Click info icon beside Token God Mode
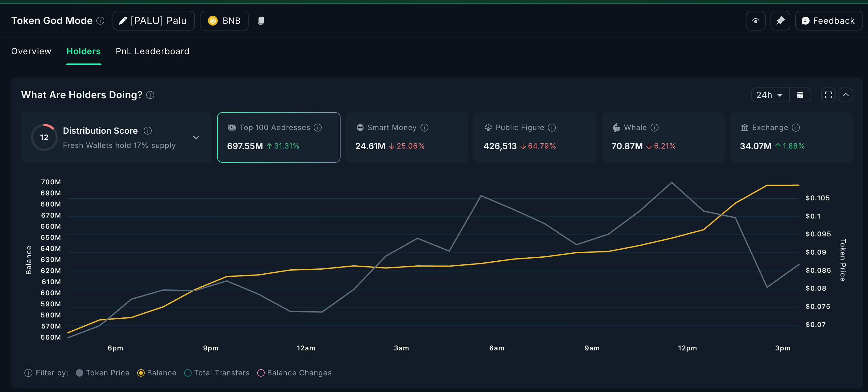 [x=101, y=21]
